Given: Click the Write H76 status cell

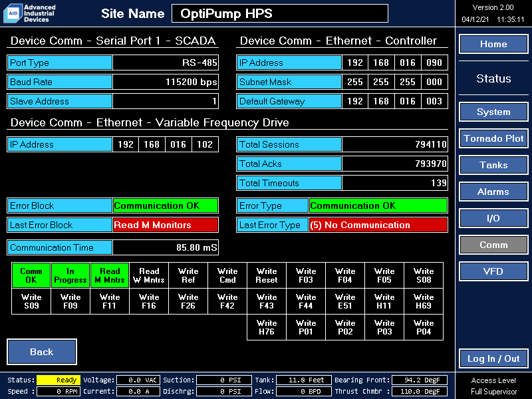Looking at the screenshot, I should point(267,327).
